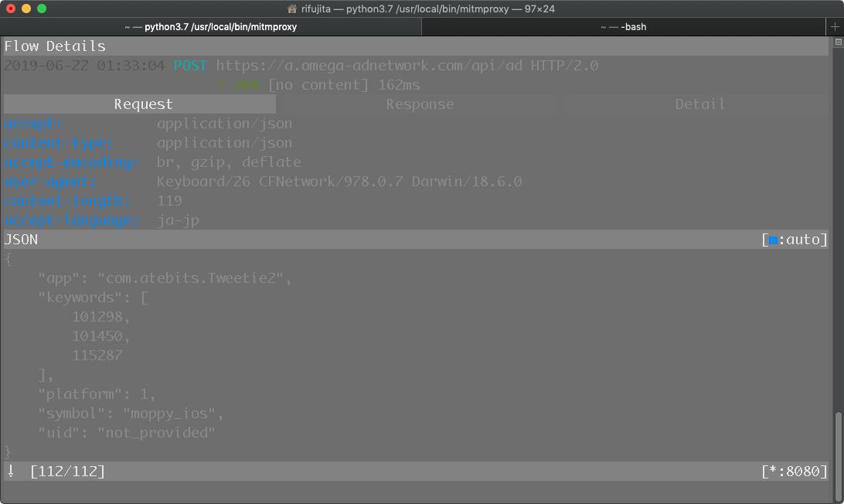844x504 pixels.
Task: Click the [*:8080] listen port indicator
Action: (x=795, y=472)
